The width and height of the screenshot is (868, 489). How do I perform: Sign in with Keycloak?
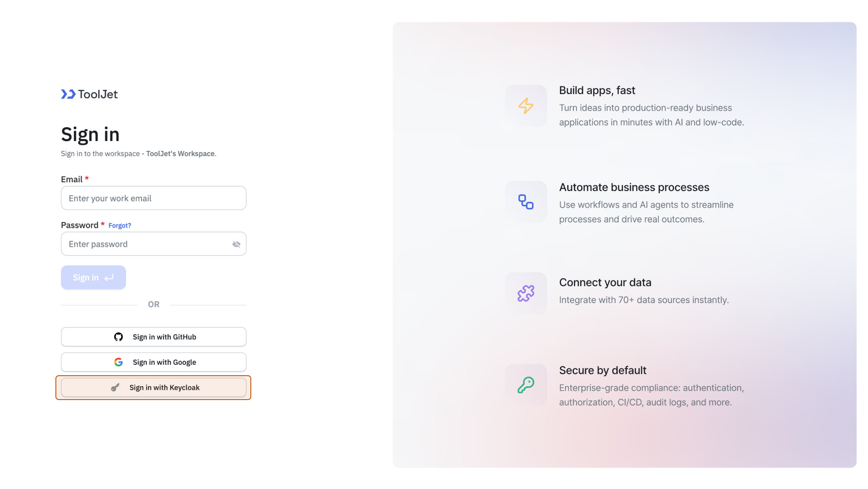click(153, 387)
